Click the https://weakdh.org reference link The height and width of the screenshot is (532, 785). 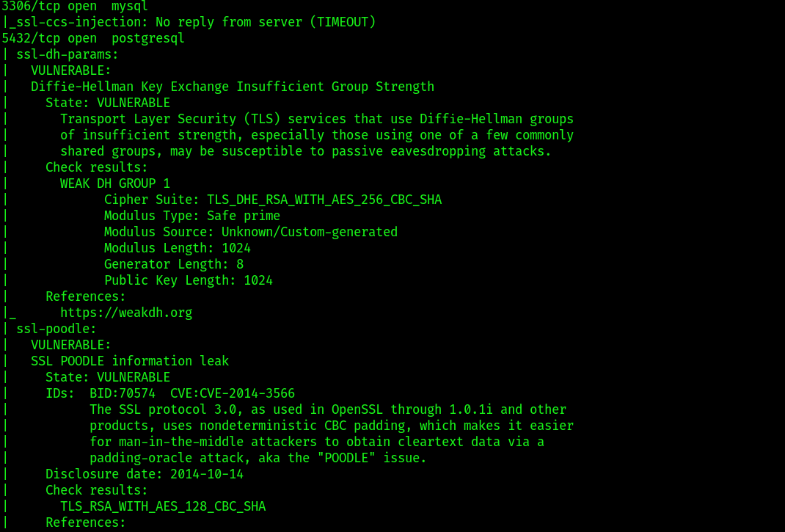point(126,313)
